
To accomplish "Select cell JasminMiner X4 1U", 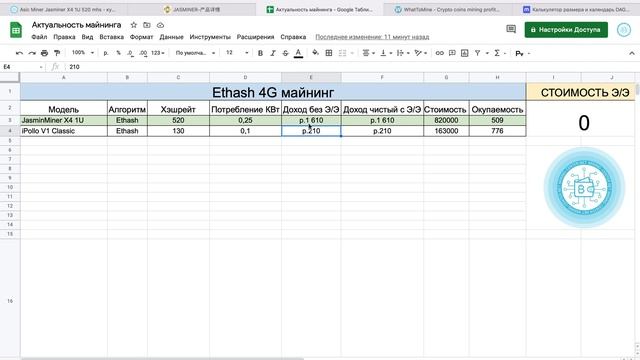I will coord(64,120).
